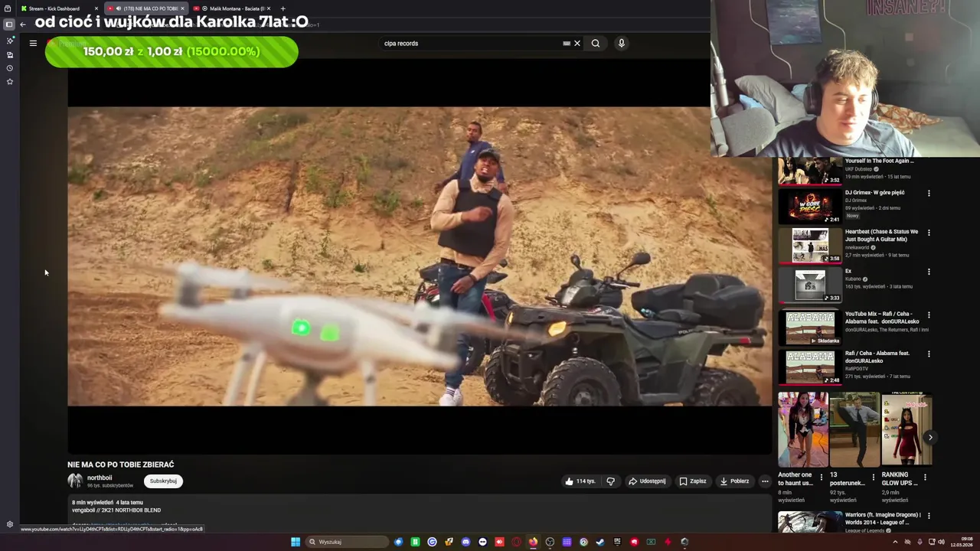
Task: Open OBS Studio from the taskbar
Action: [x=550, y=542]
